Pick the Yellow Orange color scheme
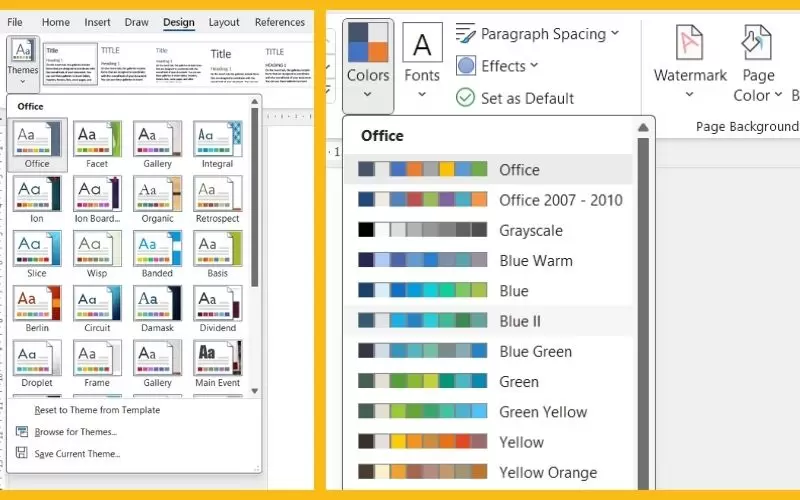This screenshot has width=800, height=500. (488, 472)
